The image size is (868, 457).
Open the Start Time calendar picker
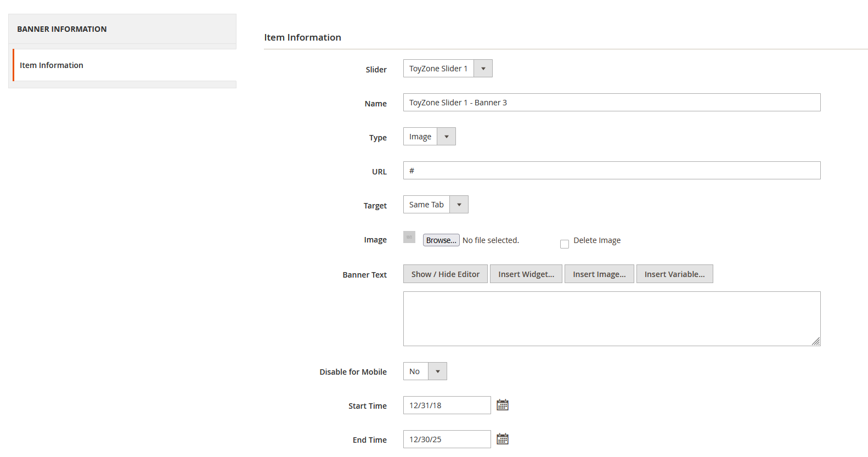[x=502, y=405]
